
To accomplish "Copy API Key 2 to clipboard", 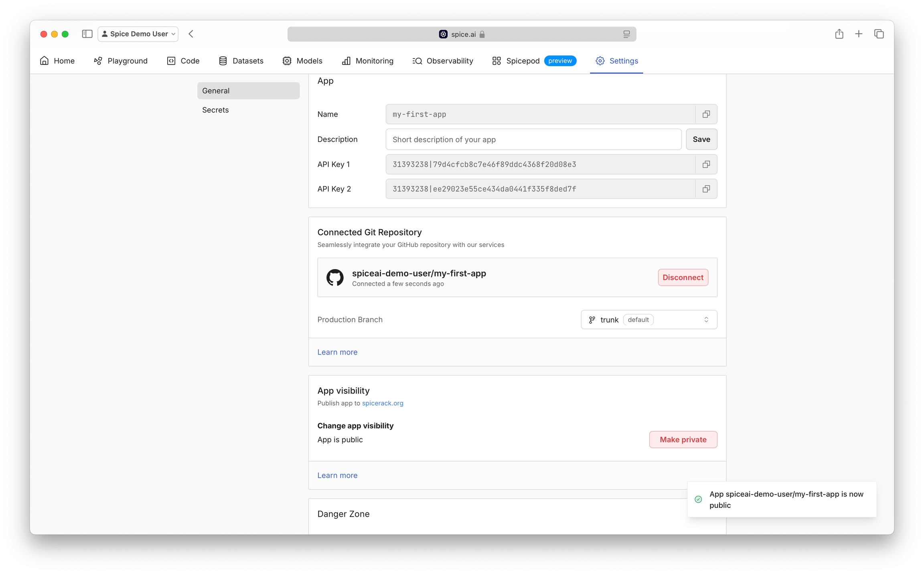I will [x=706, y=189].
